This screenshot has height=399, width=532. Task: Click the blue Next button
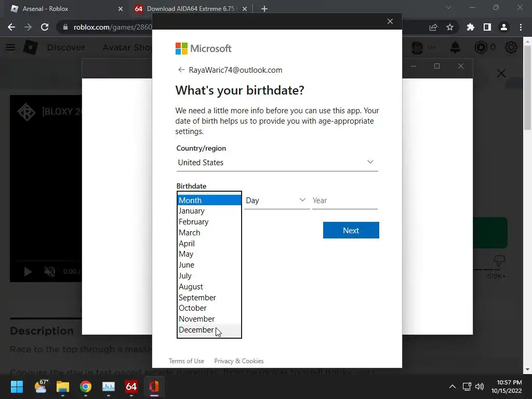(x=351, y=230)
